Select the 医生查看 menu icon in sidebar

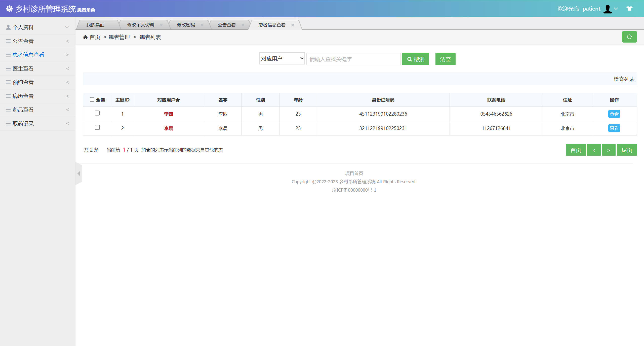click(x=8, y=68)
